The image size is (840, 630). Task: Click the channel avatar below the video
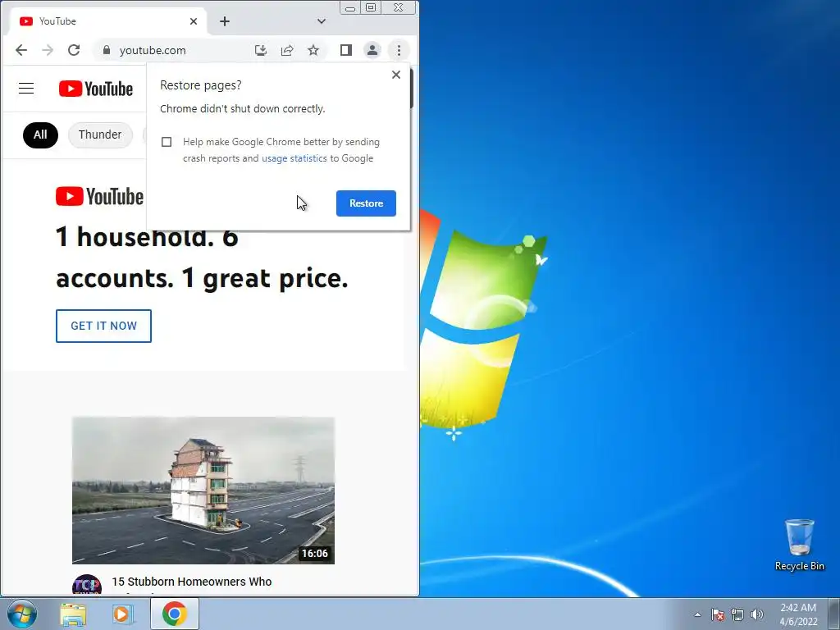click(x=87, y=584)
